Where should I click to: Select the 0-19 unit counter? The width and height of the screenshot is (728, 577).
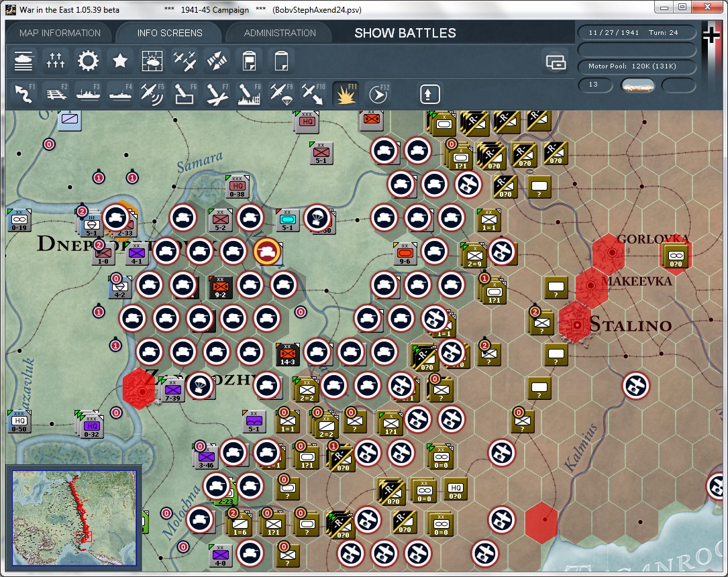pos(19,221)
